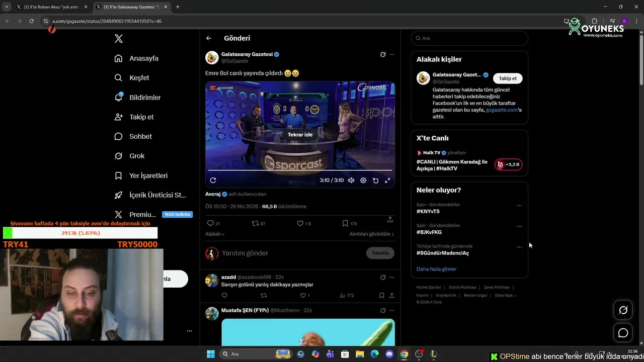The height and width of the screenshot is (362, 644).
Task: Click the video progress bar
Action: point(300,170)
